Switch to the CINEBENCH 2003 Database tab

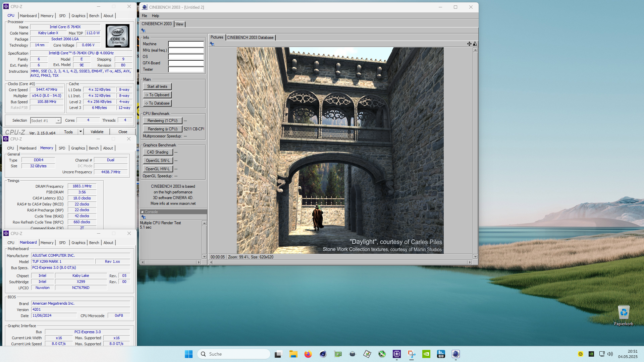(x=250, y=38)
